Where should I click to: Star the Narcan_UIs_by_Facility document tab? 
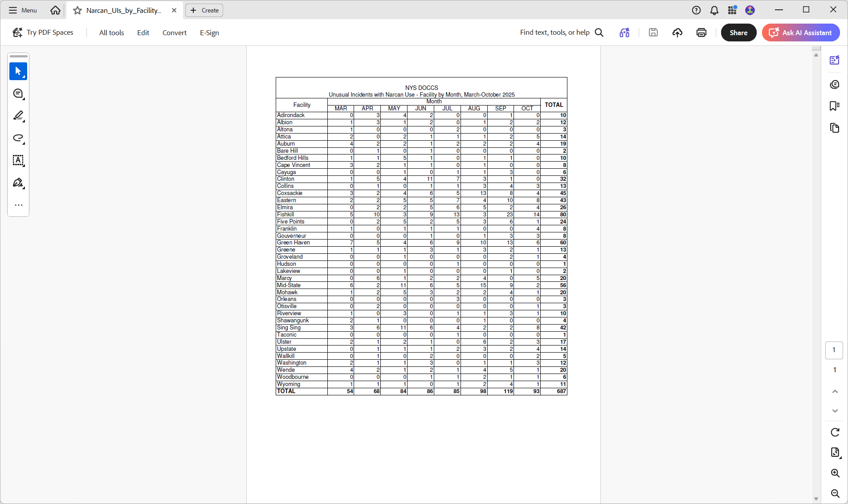pyautogui.click(x=77, y=10)
